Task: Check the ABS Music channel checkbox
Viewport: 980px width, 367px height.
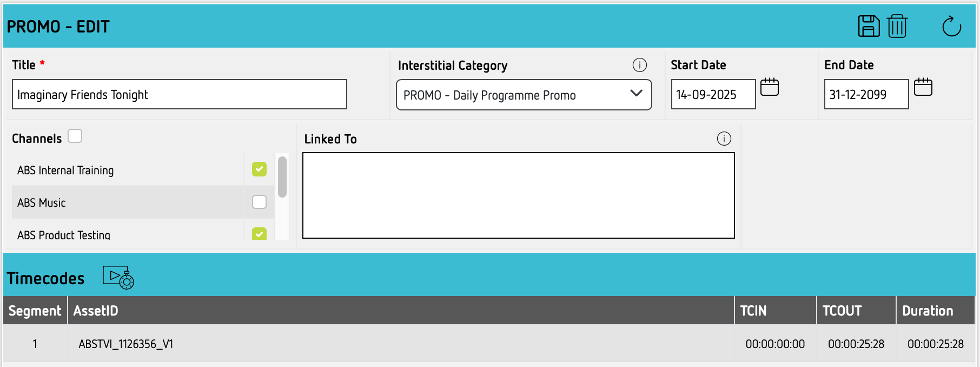Action: pos(259,202)
